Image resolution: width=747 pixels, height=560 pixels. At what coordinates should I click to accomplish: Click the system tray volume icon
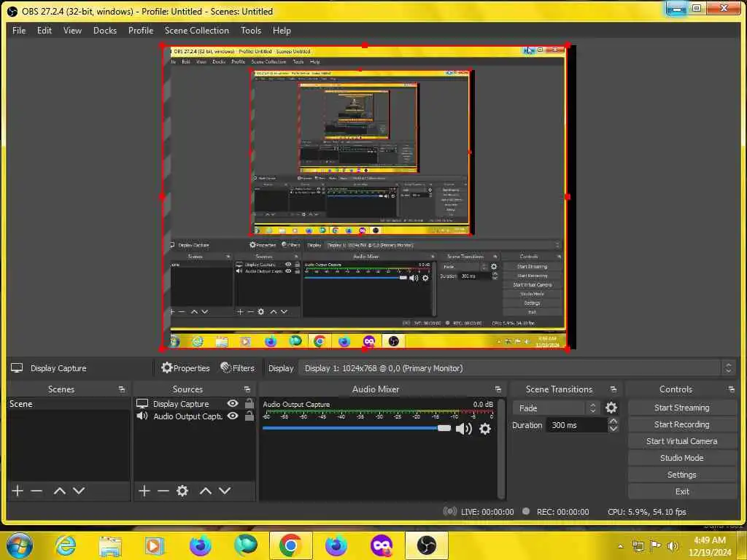coord(673,546)
